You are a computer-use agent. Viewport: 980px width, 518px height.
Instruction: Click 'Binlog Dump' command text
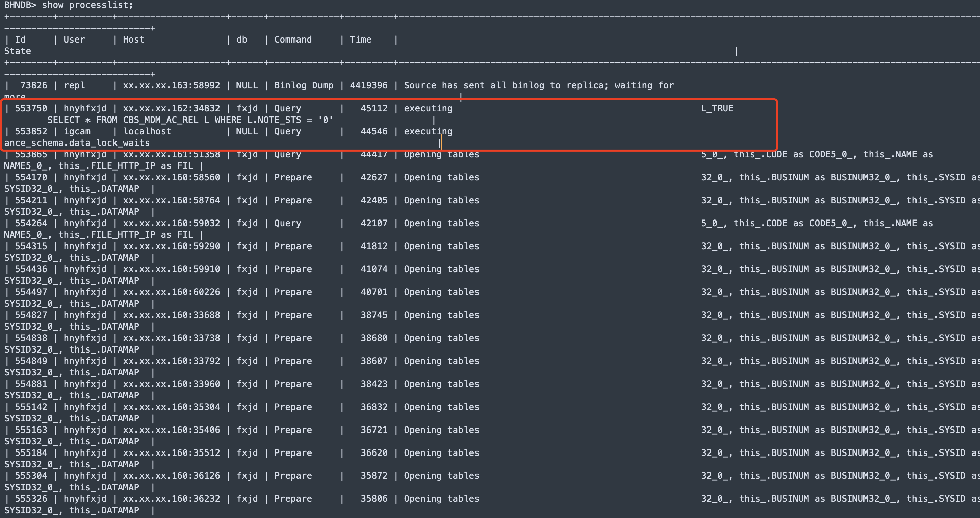pos(304,85)
